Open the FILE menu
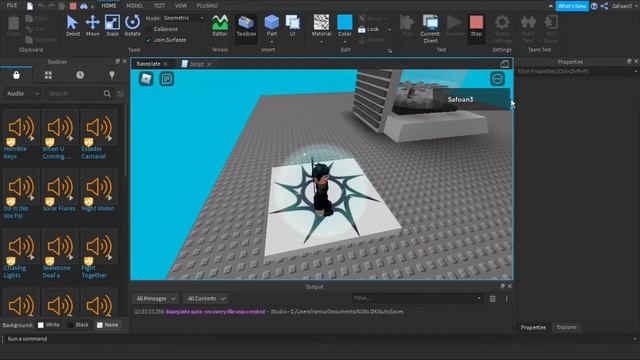This screenshot has width=640, height=360. click(x=12, y=6)
